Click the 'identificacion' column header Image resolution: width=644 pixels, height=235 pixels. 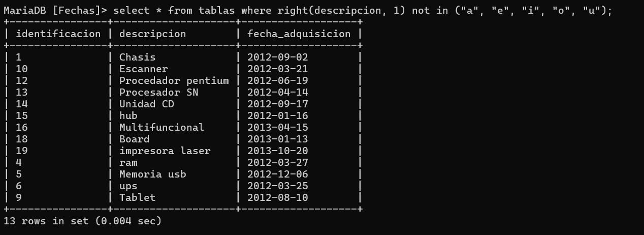[58, 34]
